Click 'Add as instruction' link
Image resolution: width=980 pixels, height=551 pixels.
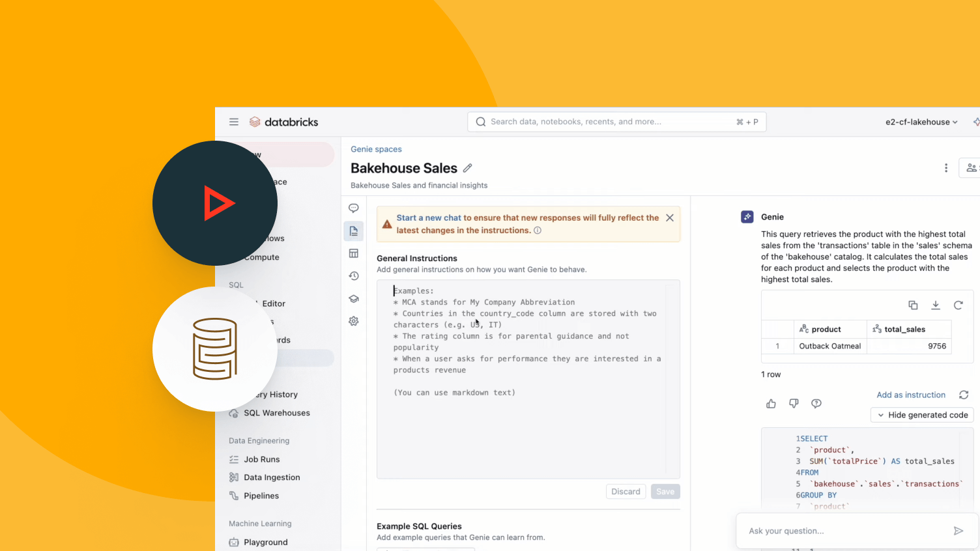911,395
